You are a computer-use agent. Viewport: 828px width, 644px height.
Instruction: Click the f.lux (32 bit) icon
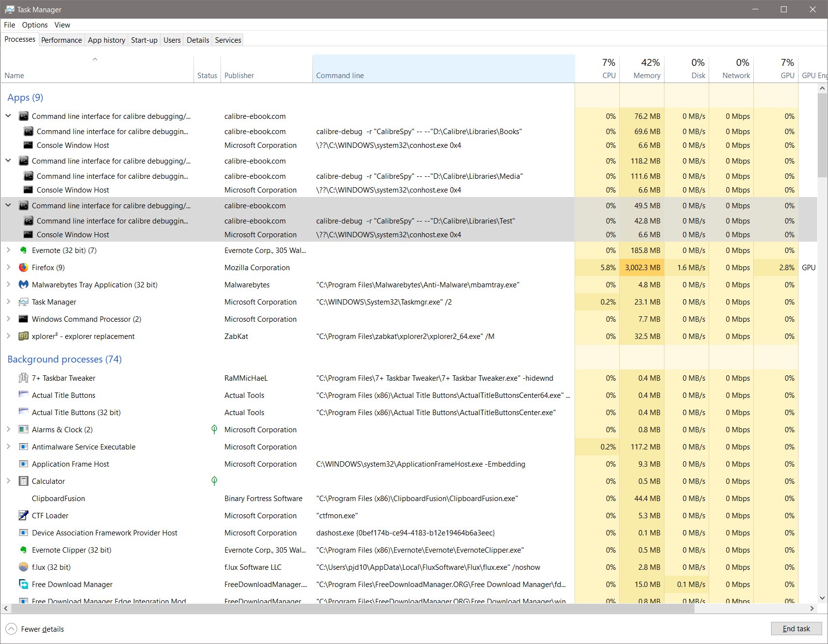click(23, 567)
